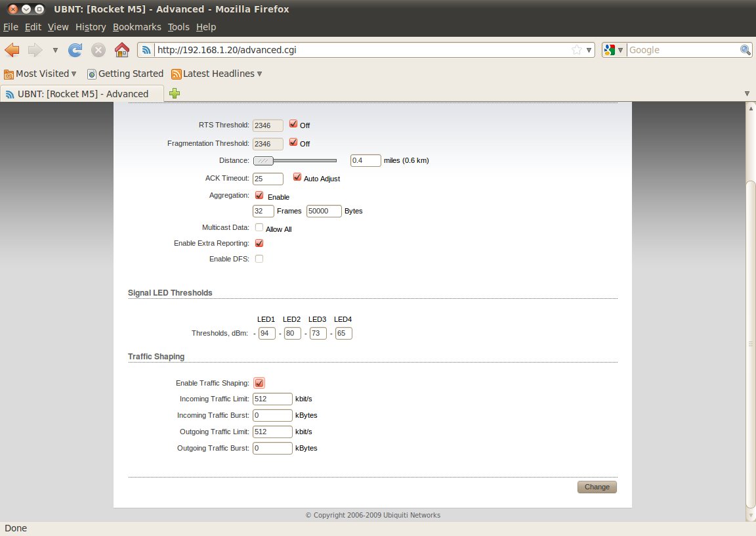
Task: Open the address bar URL dropdown arrow
Action: 589,50
